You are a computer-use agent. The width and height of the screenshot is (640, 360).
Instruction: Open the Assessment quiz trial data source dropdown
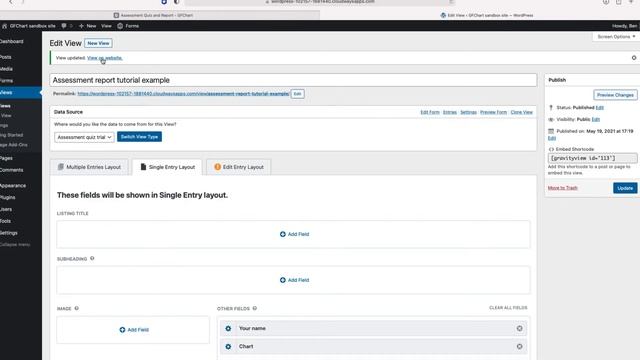pyautogui.click(x=84, y=137)
